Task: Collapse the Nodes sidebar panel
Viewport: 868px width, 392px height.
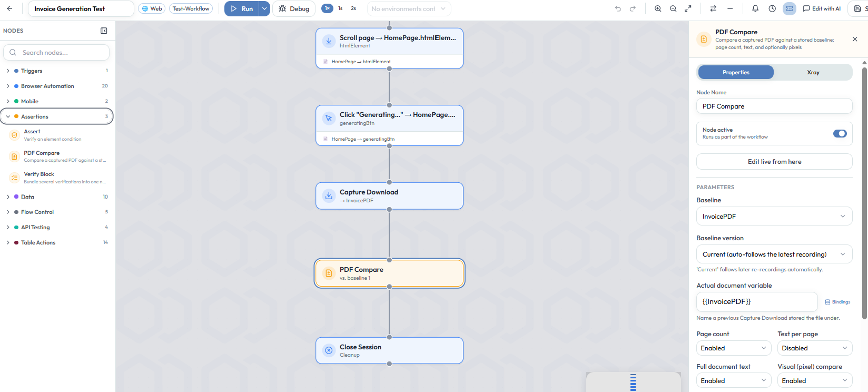Action: (x=104, y=31)
